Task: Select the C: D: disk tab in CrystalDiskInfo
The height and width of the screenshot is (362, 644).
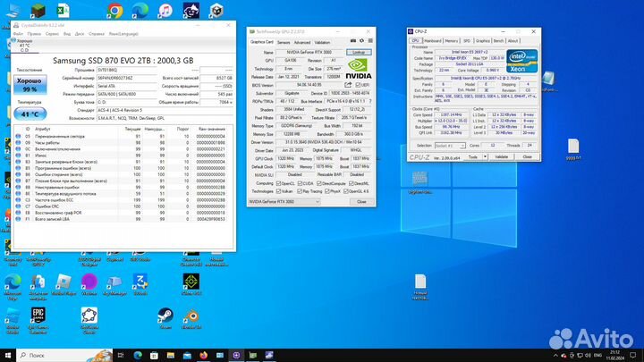Action: pyautogui.click(x=25, y=46)
